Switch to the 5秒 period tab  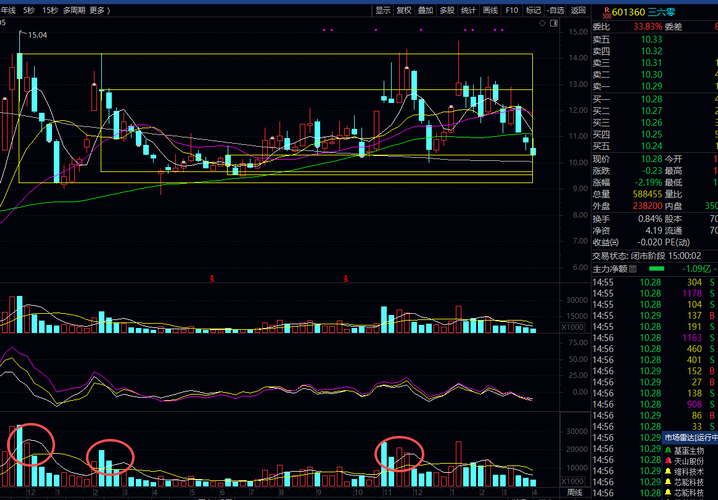pyautogui.click(x=28, y=10)
